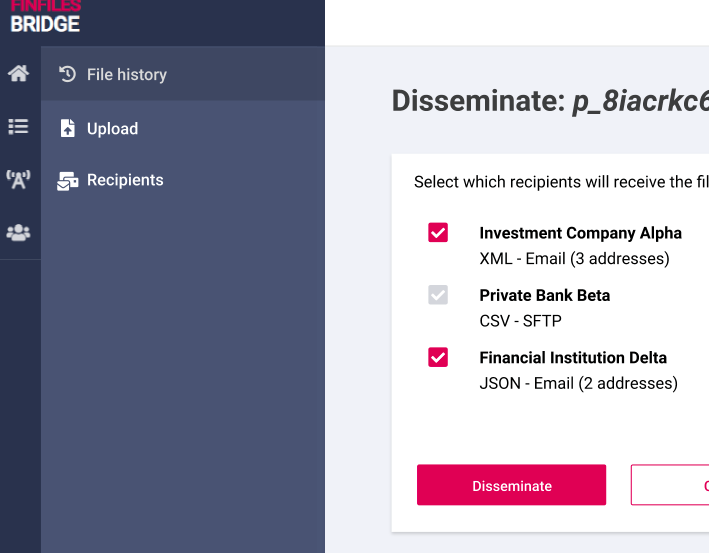Click the outlined cancel button
The width and height of the screenshot is (709, 553).
tap(670, 485)
